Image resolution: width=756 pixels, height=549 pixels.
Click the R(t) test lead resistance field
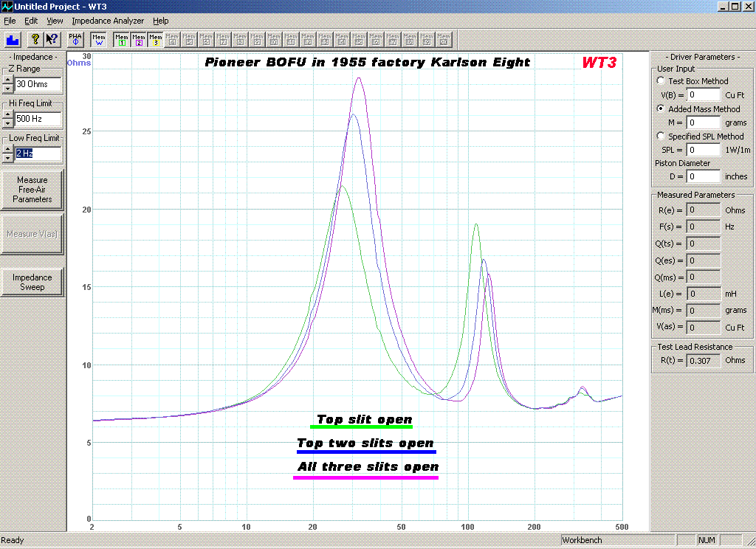coord(704,361)
